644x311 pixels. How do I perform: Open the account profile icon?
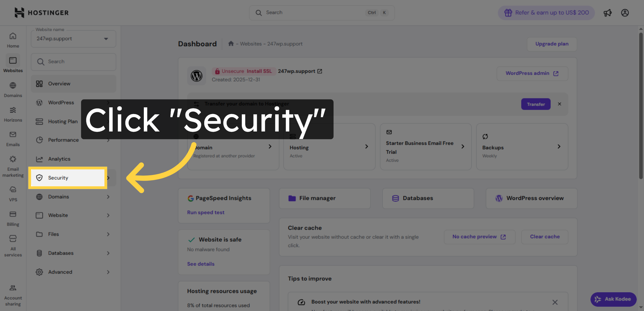pos(625,13)
